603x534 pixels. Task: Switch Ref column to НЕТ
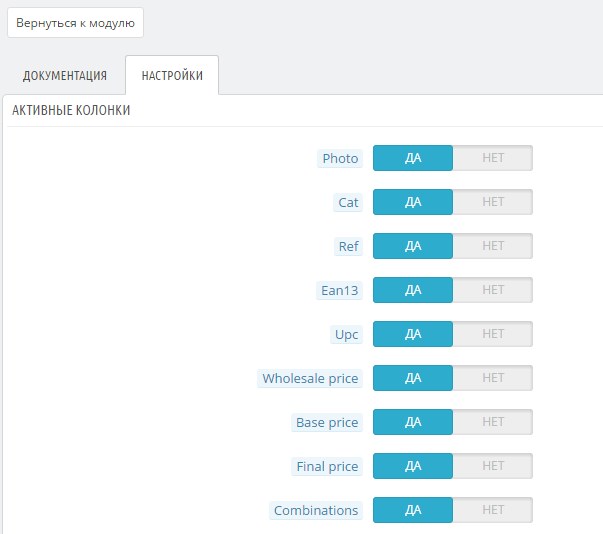coord(492,246)
